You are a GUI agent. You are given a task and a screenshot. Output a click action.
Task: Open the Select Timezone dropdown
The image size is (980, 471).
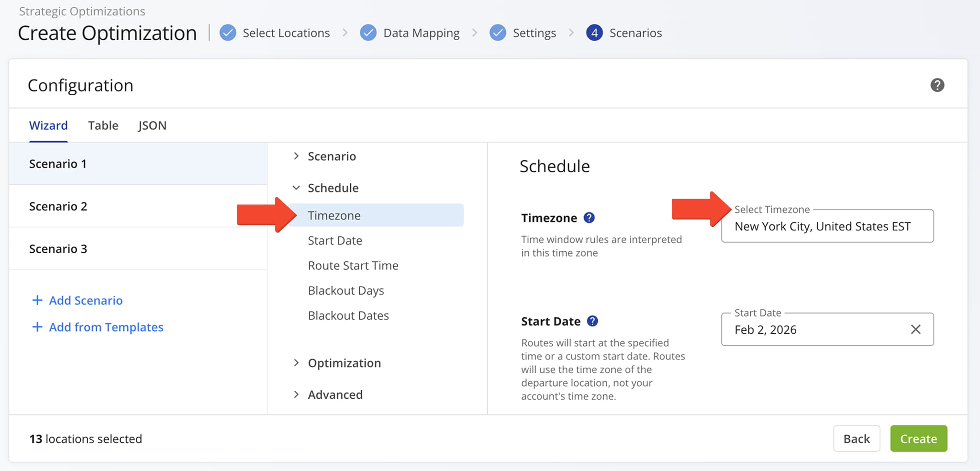point(827,226)
